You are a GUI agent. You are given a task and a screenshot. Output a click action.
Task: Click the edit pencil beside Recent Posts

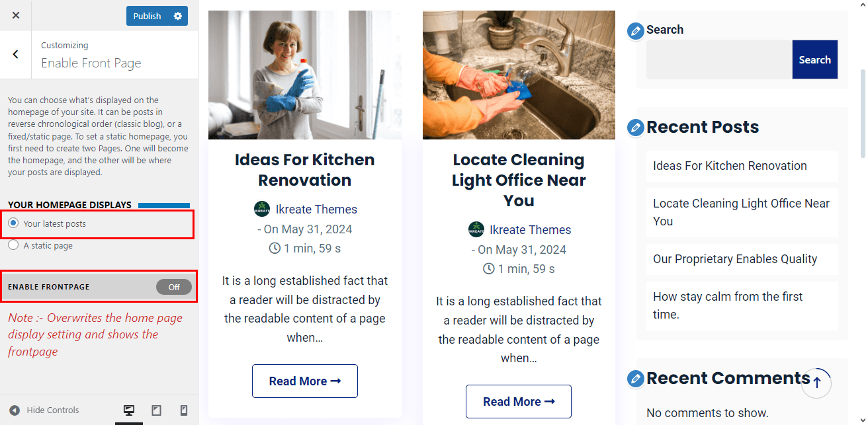tap(635, 128)
